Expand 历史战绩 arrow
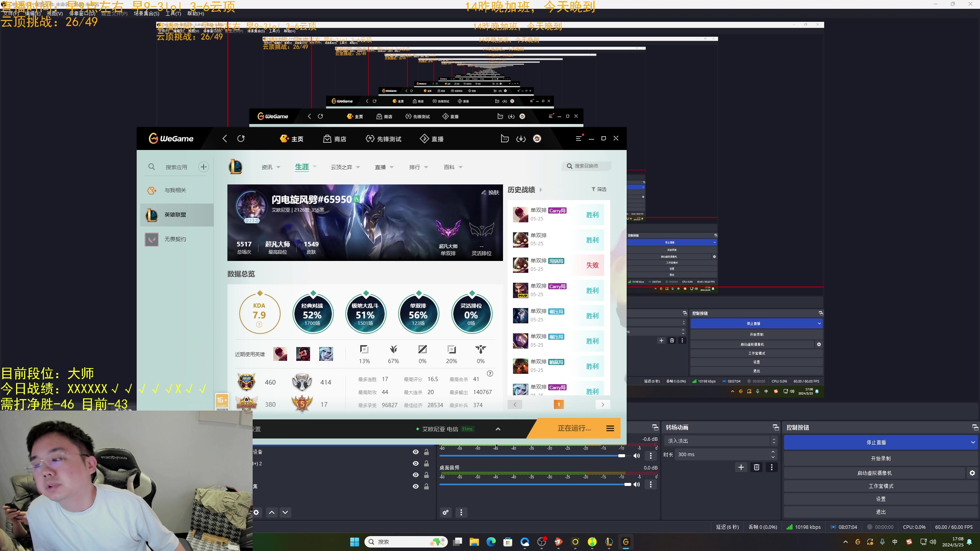The image size is (980, 551). 541,190
